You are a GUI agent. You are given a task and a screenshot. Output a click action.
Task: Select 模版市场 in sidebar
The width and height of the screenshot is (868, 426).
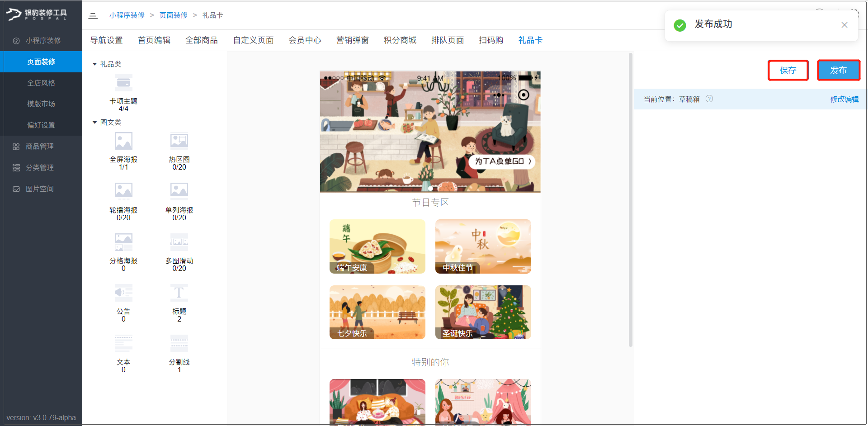(41, 104)
